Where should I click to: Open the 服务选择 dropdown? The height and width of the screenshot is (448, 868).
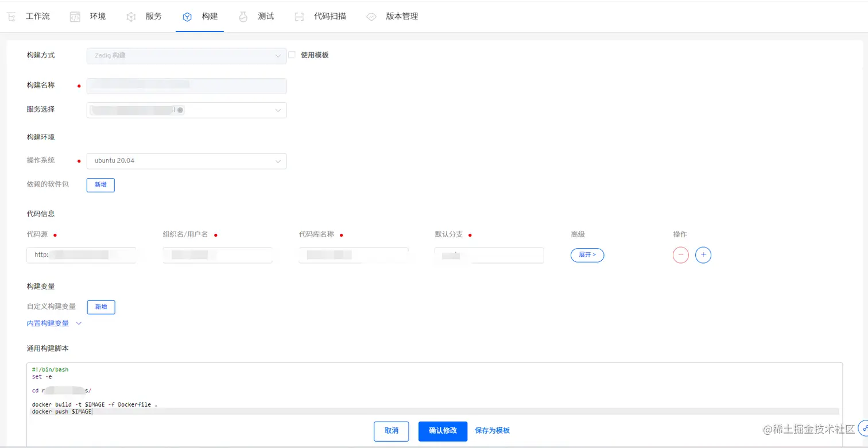(x=187, y=110)
